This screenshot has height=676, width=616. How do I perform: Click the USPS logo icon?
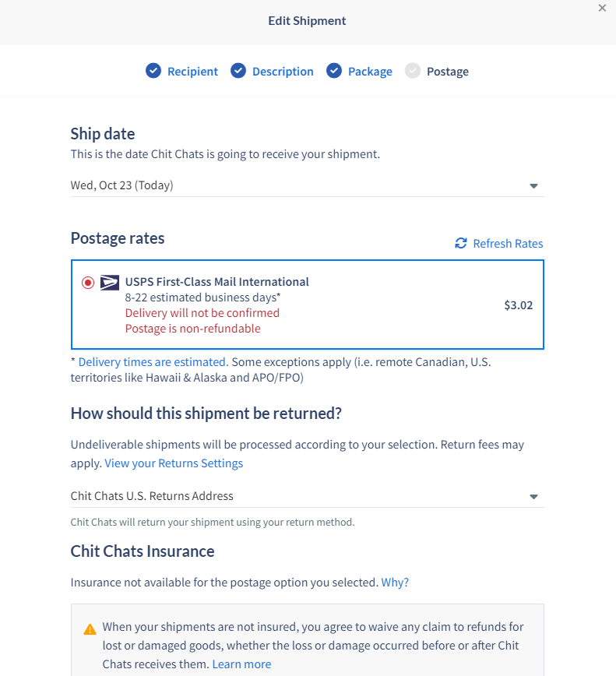click(x=109, y=282)
